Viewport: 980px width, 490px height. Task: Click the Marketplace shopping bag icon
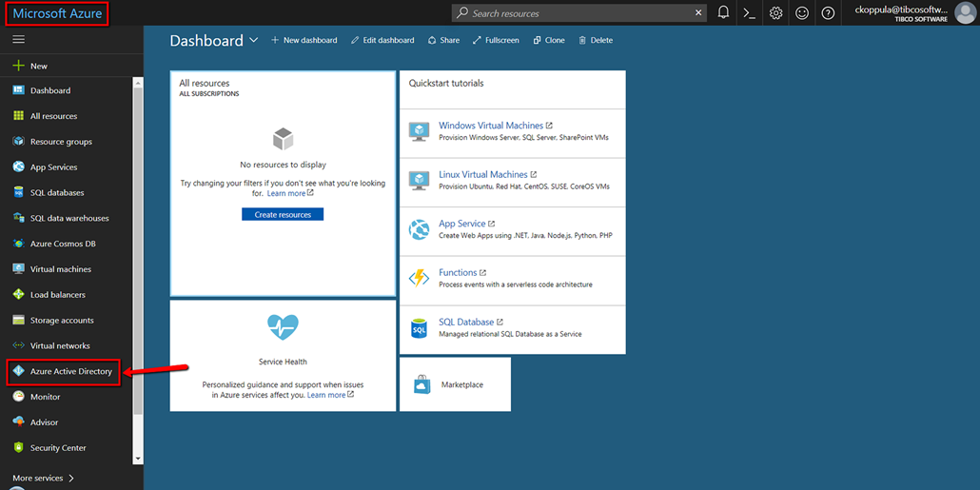point(421,384)
